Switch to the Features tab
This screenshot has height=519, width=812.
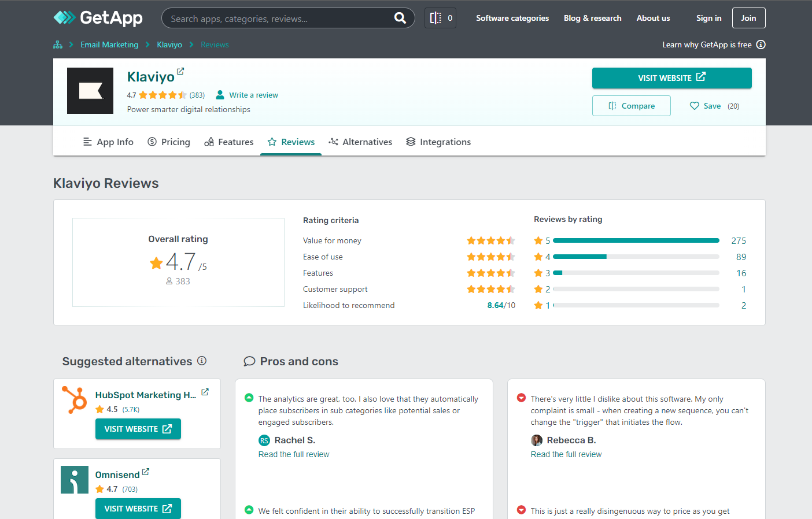tap(229, 142)
